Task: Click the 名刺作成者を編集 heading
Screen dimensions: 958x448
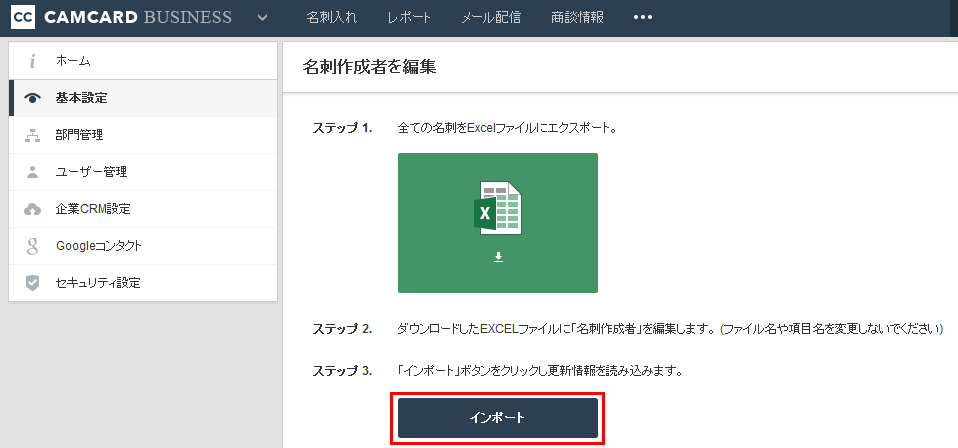Action: (x=369, y=67)
